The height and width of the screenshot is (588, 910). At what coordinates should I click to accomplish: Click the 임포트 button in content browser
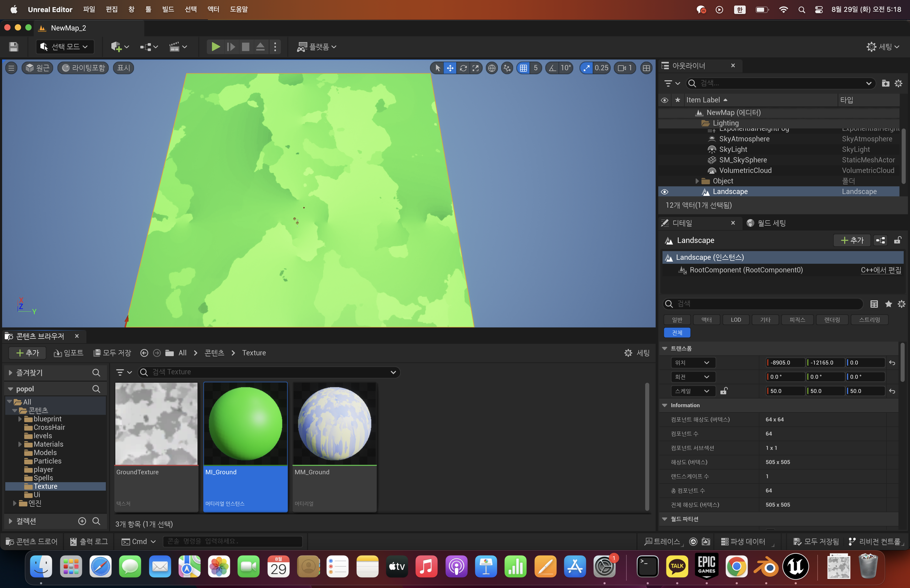coord(69,353)
